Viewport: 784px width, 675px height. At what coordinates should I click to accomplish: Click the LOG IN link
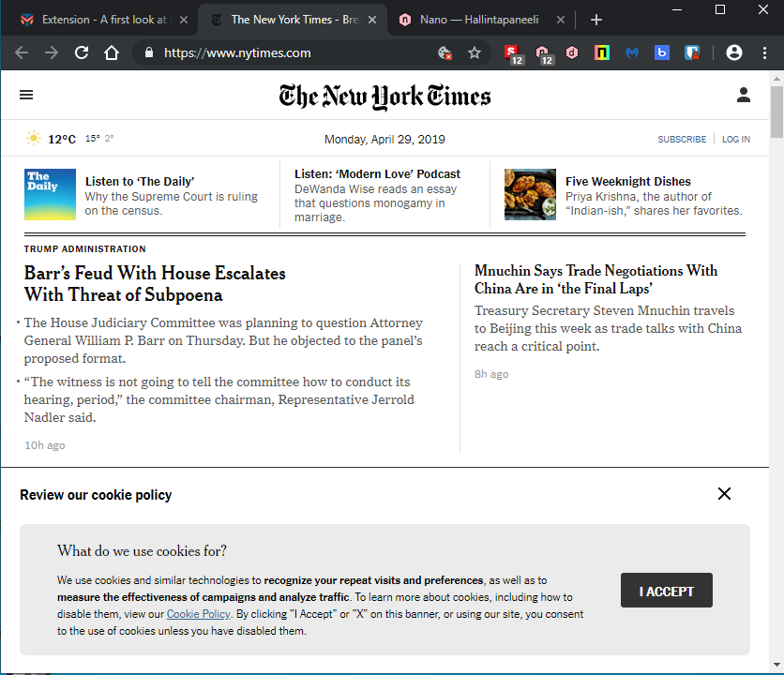(736, 140)
